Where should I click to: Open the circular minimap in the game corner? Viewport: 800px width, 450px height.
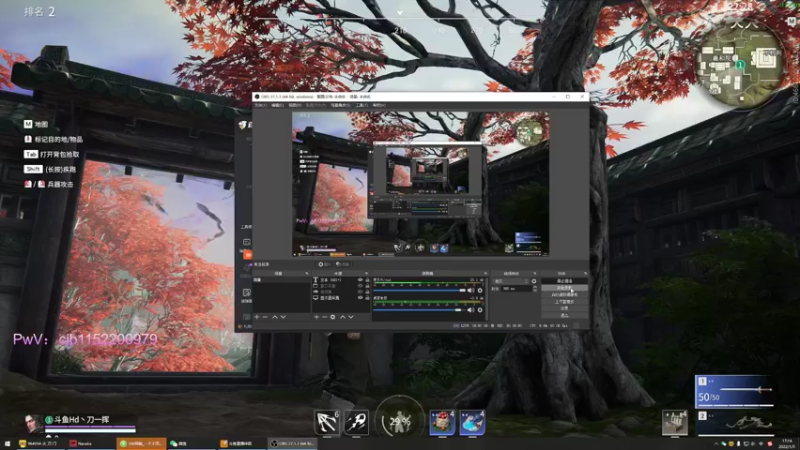(739, 63)
